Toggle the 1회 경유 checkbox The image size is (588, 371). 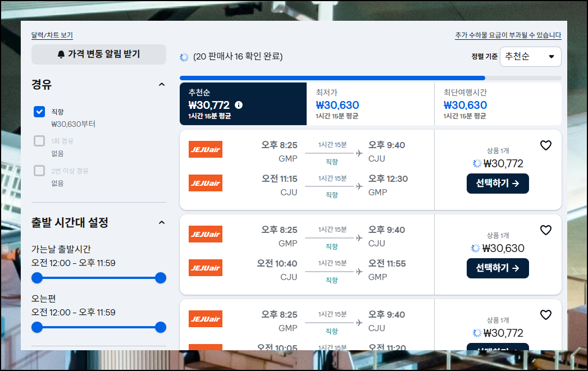coord(39,141)
